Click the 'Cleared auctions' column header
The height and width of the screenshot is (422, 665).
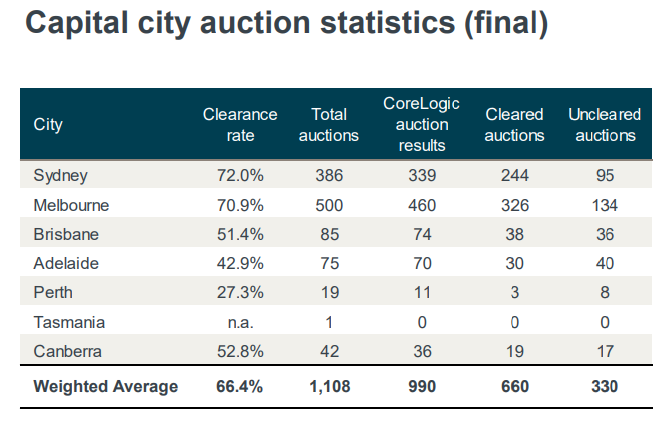pos(514,125)
